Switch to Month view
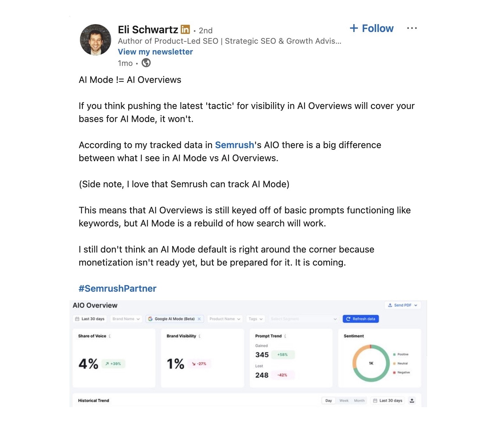 pos(359,401)
